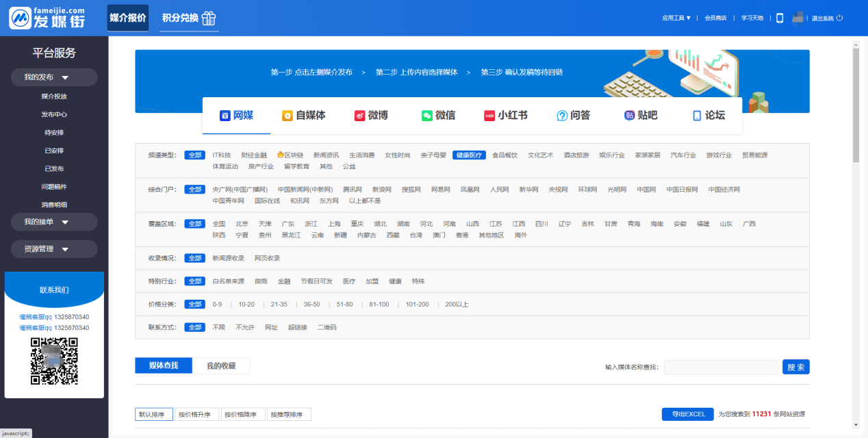The height and width of the screenshot is (438, 868).
Task: Filter by 新闻源收录
Action: pyautogui.click(x=228, y=258)
